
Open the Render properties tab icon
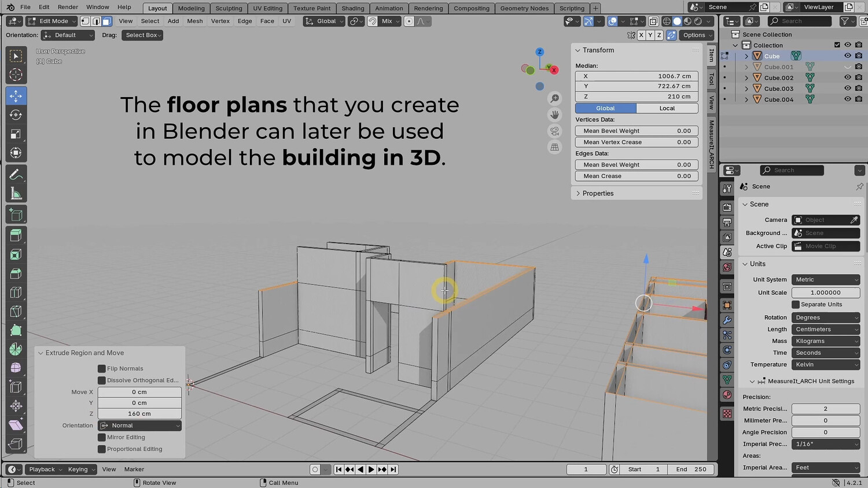pos(727,208)
